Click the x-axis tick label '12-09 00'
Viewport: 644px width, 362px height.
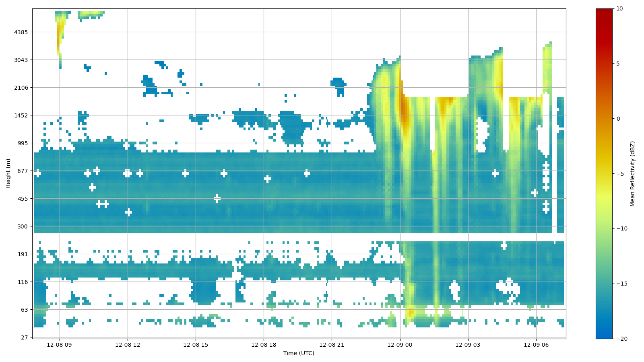point(400,345)
